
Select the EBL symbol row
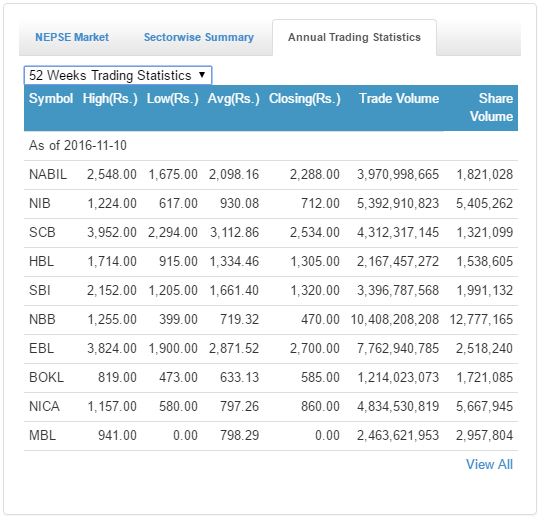click(271, 349)
